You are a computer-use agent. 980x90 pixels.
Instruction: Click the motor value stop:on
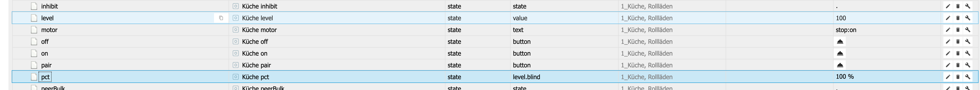pyautogui.click(x=846, y=30)
